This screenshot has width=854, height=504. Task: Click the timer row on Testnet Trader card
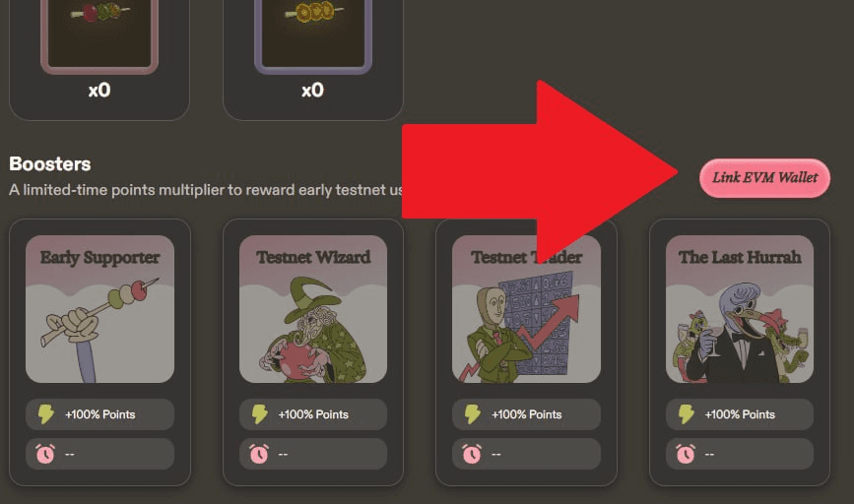tap(527, 454)
